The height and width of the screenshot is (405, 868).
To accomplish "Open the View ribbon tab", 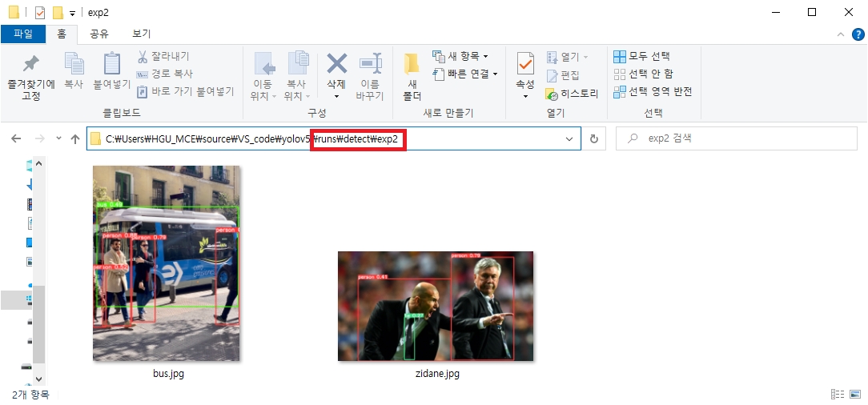I will 141,34.
